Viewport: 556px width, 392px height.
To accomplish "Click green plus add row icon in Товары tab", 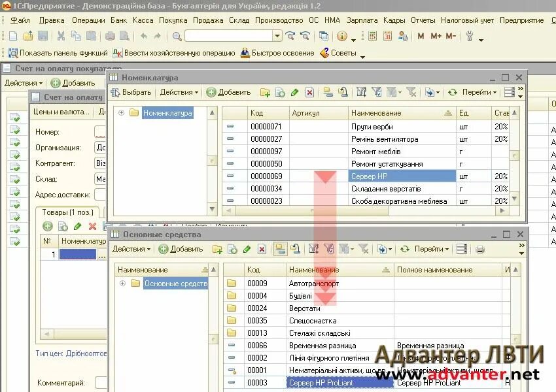I will coord(48,226).
